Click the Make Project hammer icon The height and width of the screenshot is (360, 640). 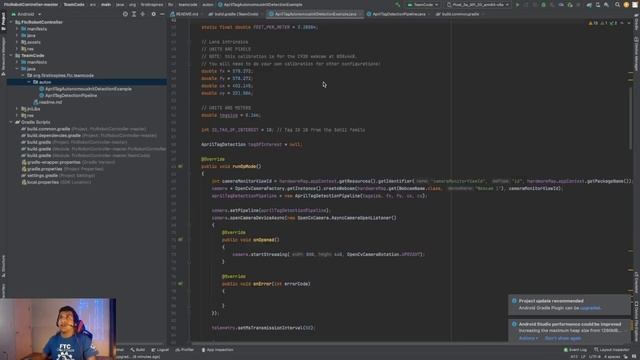tap(398, 5)
